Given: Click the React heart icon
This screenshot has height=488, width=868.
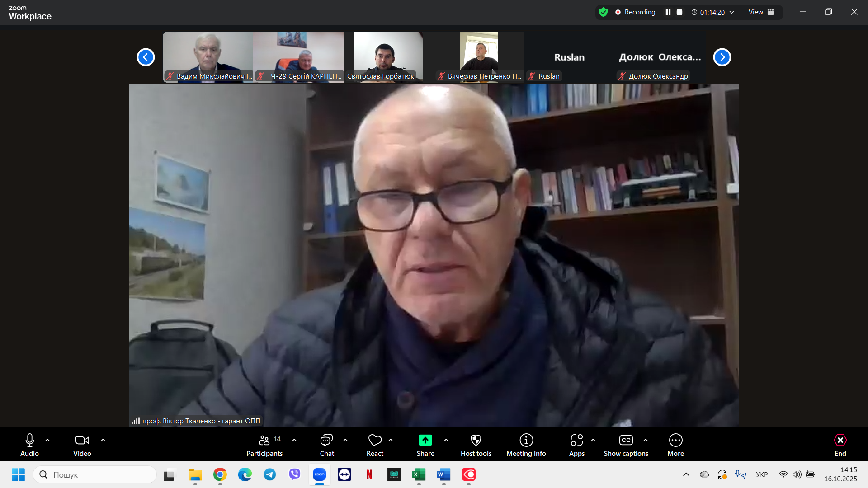Looking at the screenshot, I should [x=375, y=440].
